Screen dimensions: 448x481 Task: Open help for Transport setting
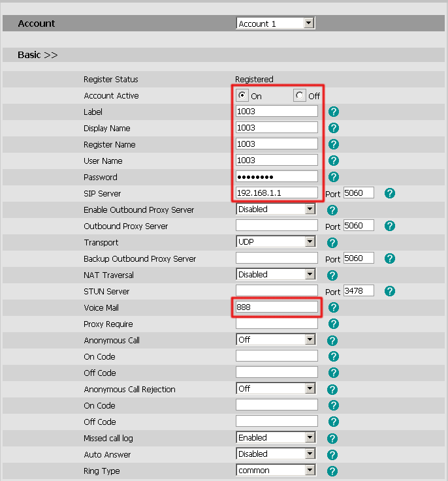coord(332,243)
